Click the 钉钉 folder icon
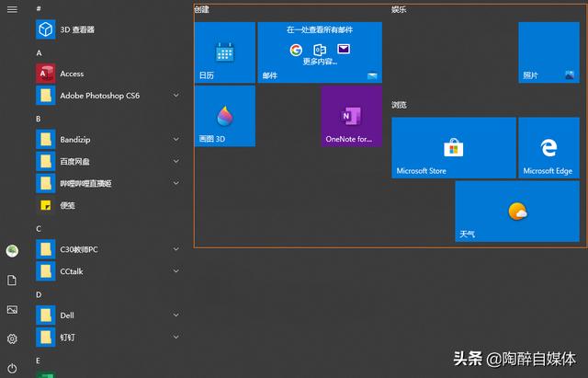 point(45,338)
